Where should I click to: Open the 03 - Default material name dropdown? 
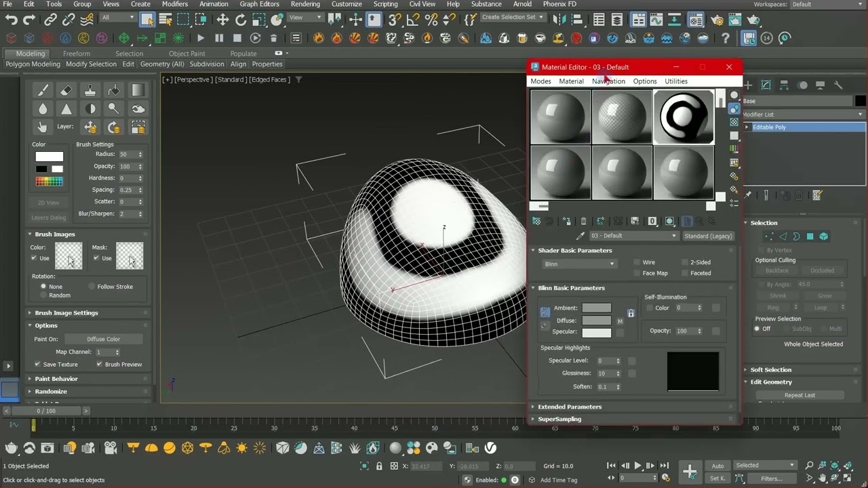tap(633, 236)
